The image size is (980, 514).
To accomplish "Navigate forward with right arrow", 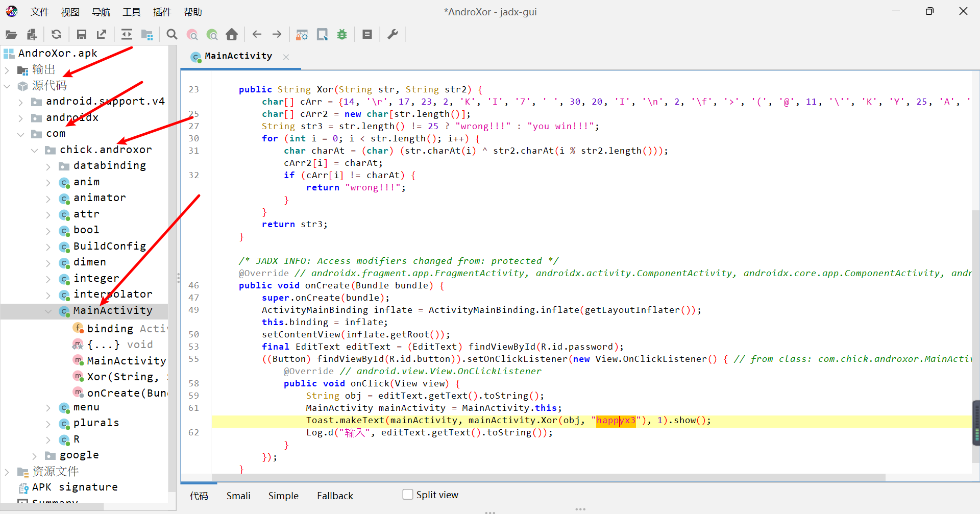I will (x=277, y=34).
